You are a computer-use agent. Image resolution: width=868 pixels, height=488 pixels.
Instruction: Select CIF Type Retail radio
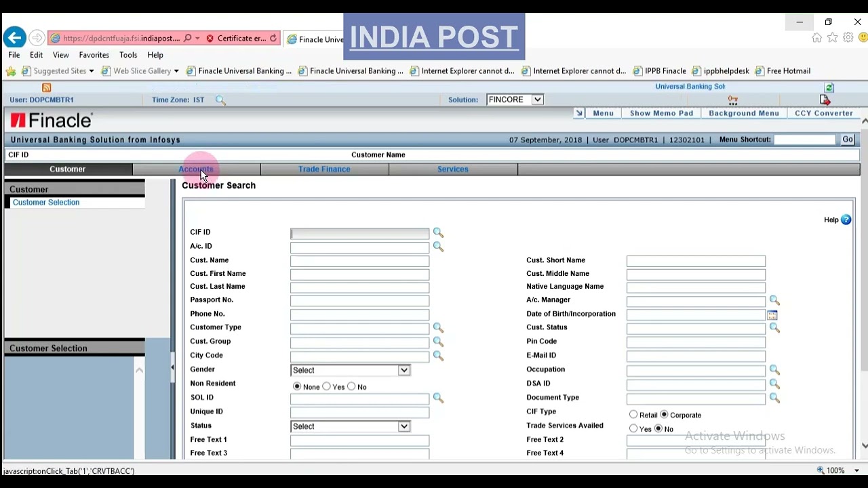point(633,414)
